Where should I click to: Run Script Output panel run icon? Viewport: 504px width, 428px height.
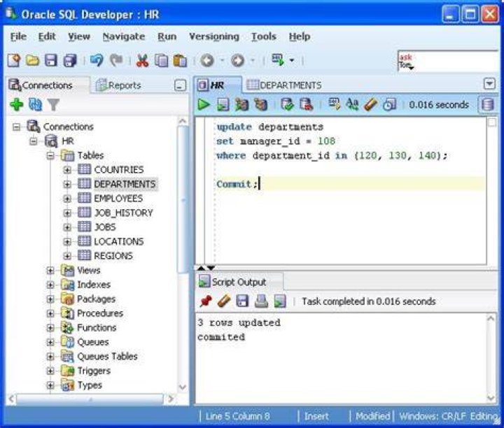pos(280,301)
